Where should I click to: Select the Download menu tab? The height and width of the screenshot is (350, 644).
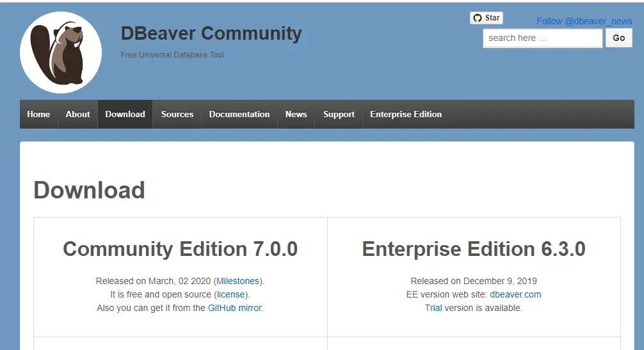(x=125, y=114)
